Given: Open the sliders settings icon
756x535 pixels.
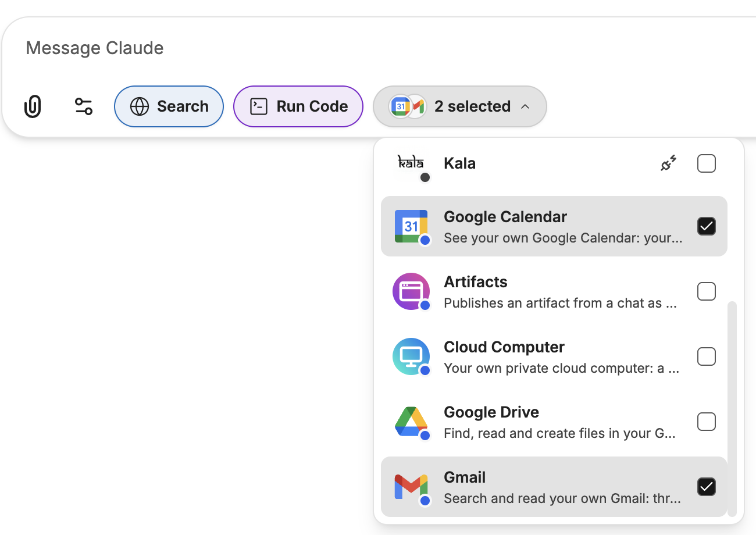Looking at the screenshot, I should coord(84,106).
